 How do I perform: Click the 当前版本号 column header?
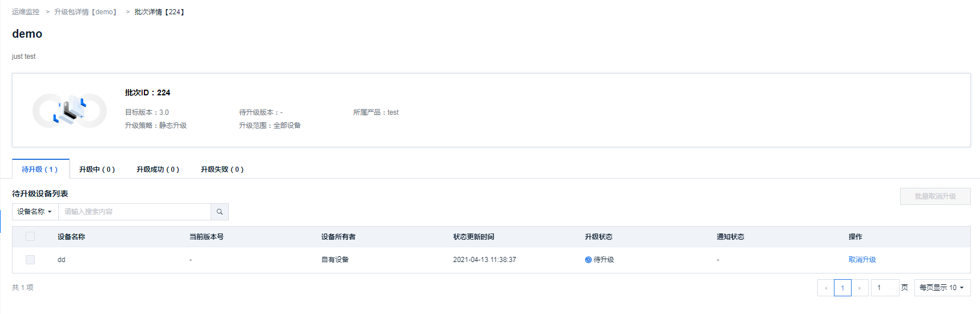[207, 237]
